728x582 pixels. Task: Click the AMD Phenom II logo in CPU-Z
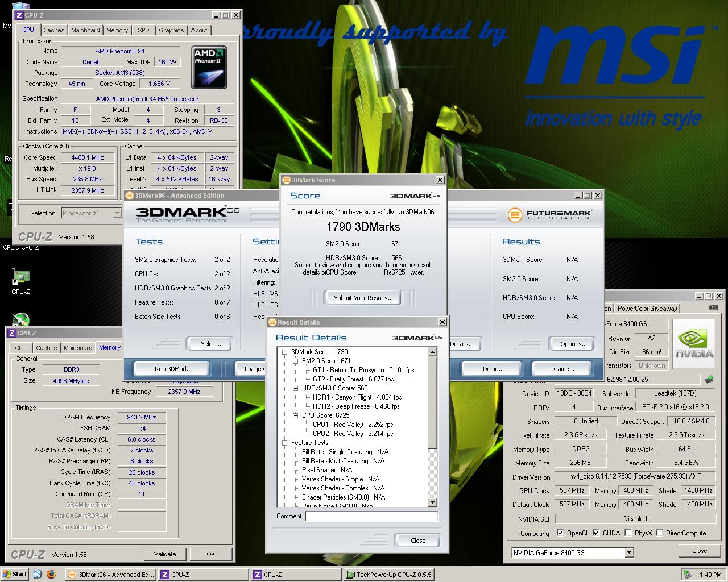click(x=209, y=67)
